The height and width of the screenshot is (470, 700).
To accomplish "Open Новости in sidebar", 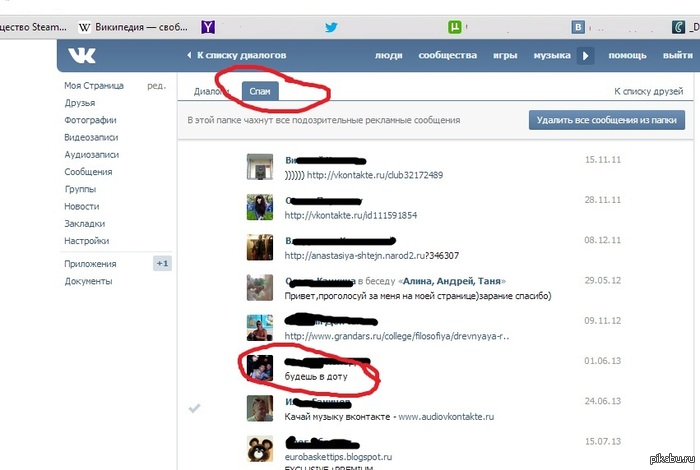I will pos(82,207).
